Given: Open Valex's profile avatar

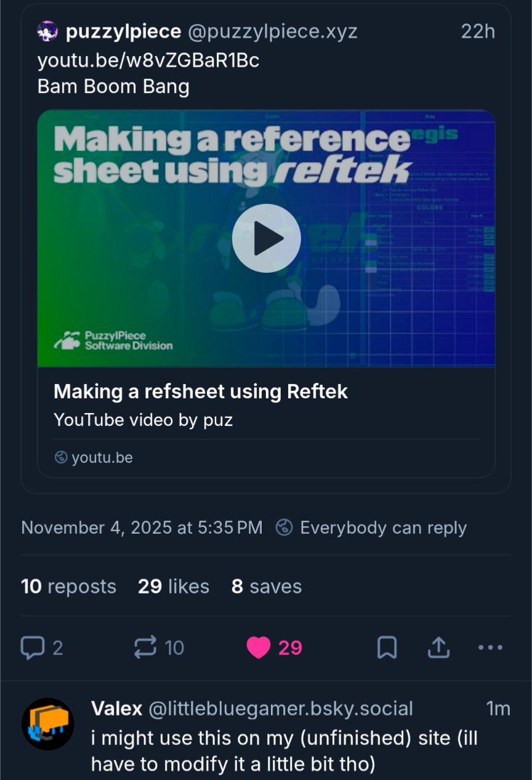Looking at the screenshot, I should (48, 724).
